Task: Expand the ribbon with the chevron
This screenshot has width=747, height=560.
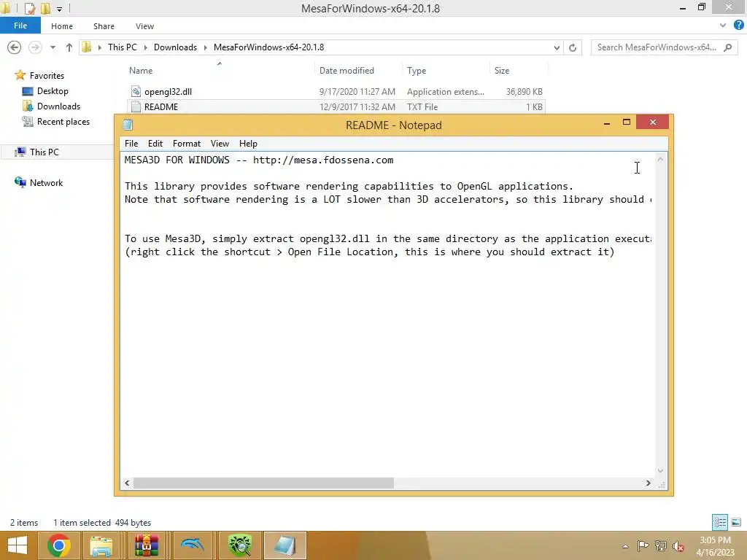Action: click(x=723, y=26)
